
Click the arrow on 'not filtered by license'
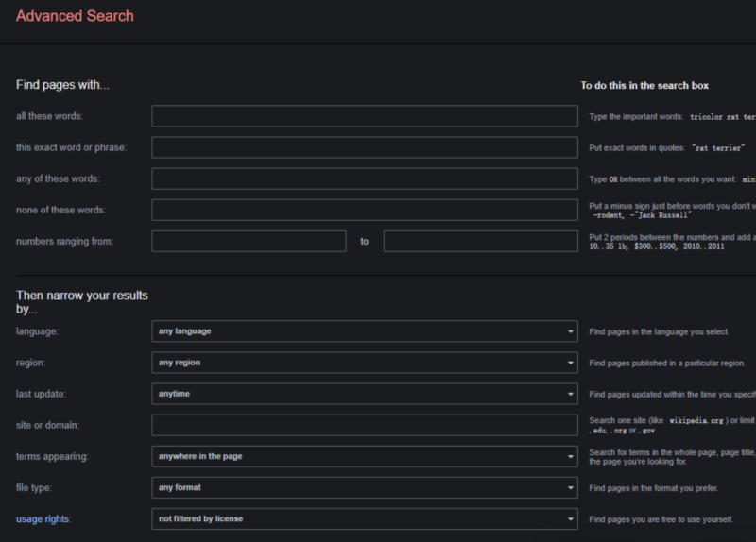[571, 519]
